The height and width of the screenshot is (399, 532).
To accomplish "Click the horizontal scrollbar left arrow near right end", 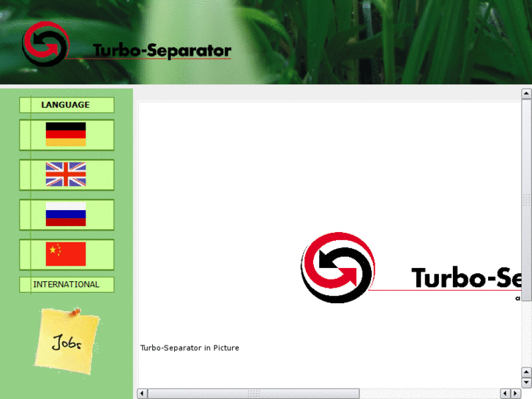I will pyautogui.click(x=506, y=394).
